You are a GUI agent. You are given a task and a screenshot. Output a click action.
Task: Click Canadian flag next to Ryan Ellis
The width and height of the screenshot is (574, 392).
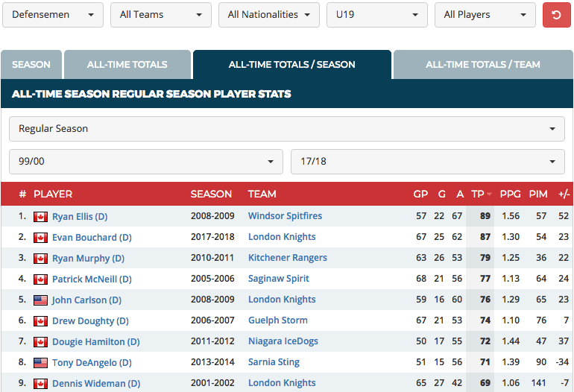click(40, 217)
